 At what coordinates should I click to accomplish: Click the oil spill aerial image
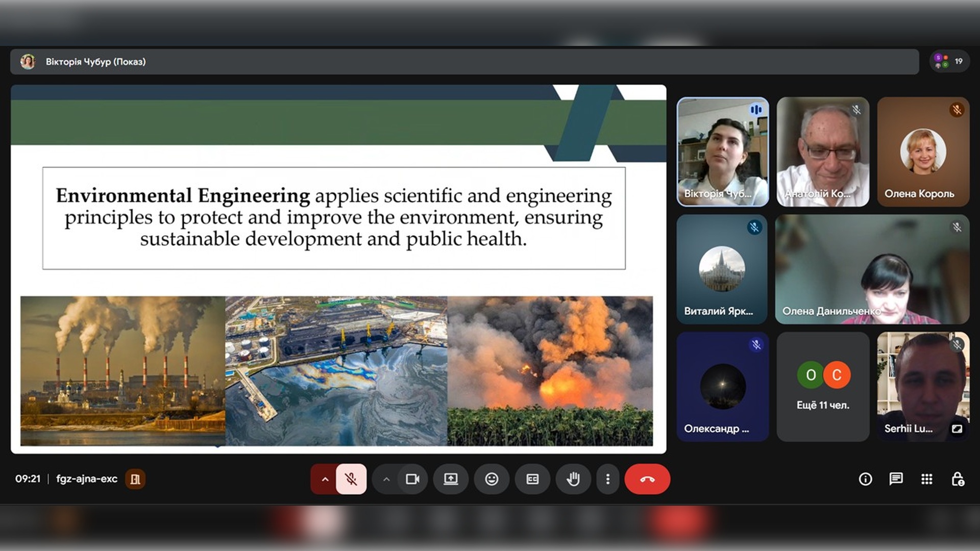pos(336,371)
